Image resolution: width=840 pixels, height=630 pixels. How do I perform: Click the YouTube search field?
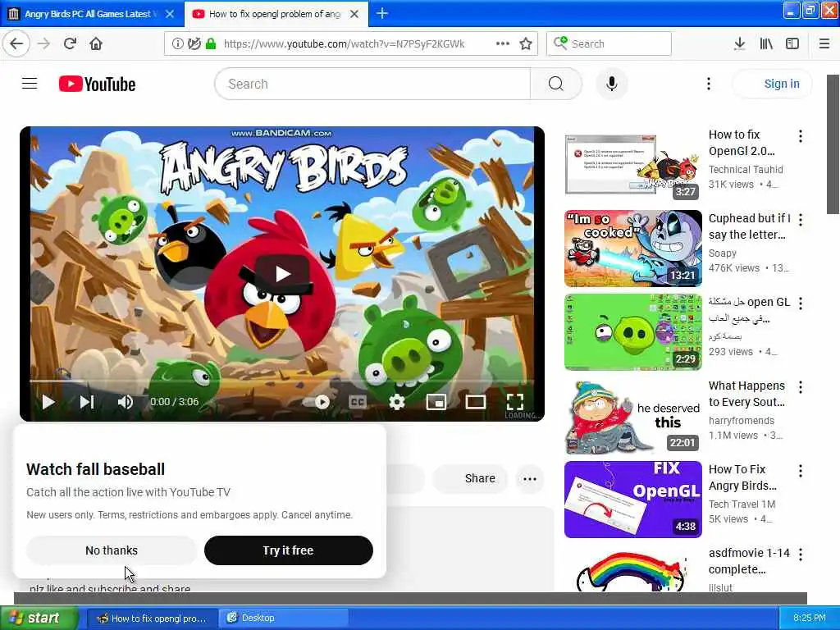click(x=373, y=84)
